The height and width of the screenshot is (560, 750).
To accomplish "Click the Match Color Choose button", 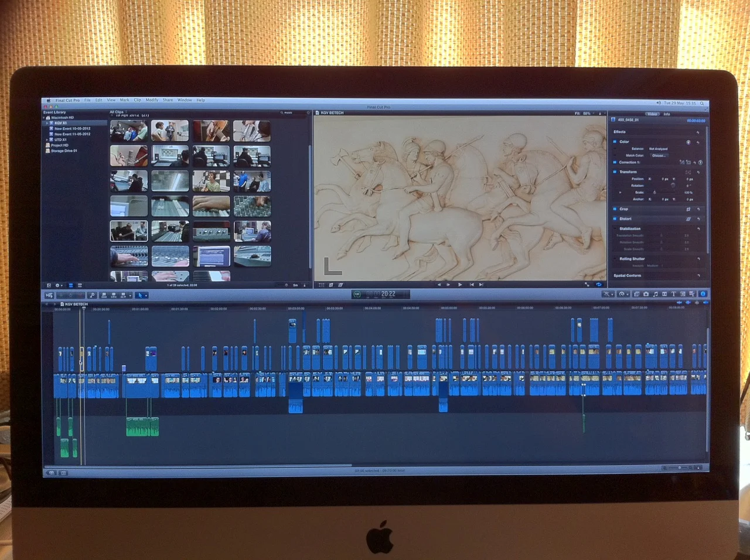I will tap(659, 155).
